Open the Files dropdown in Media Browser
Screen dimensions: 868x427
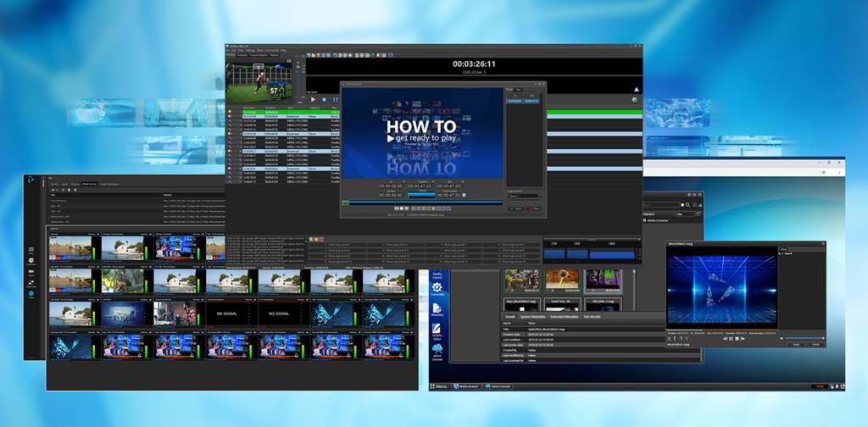[x=685, y=214]
